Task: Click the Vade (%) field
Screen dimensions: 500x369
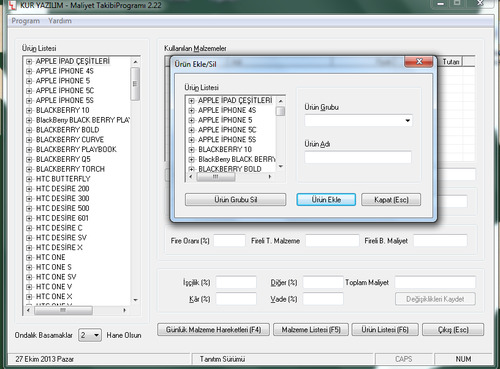Action: click(x=323, y=299)
